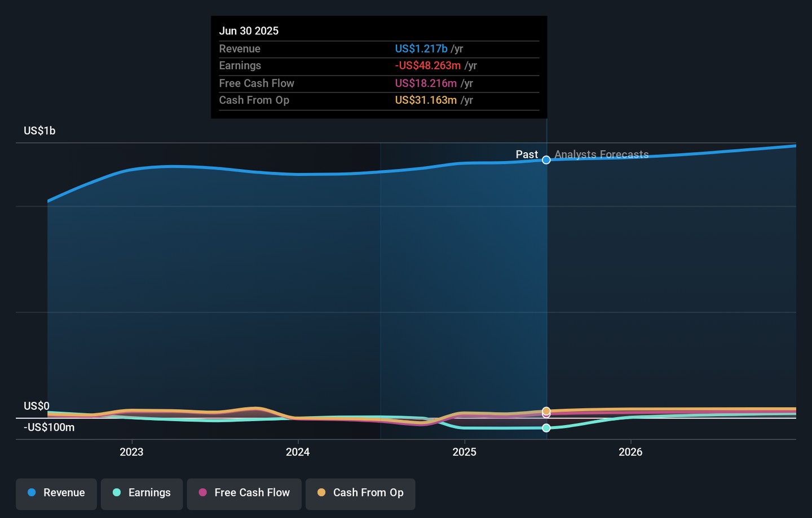Toggle the Revenue legend button
The height and width of the screenshot is (518, 812).
56,493
